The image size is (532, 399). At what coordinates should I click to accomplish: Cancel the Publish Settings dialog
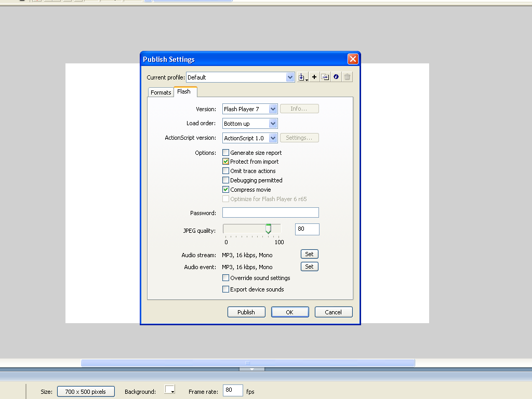334,312
